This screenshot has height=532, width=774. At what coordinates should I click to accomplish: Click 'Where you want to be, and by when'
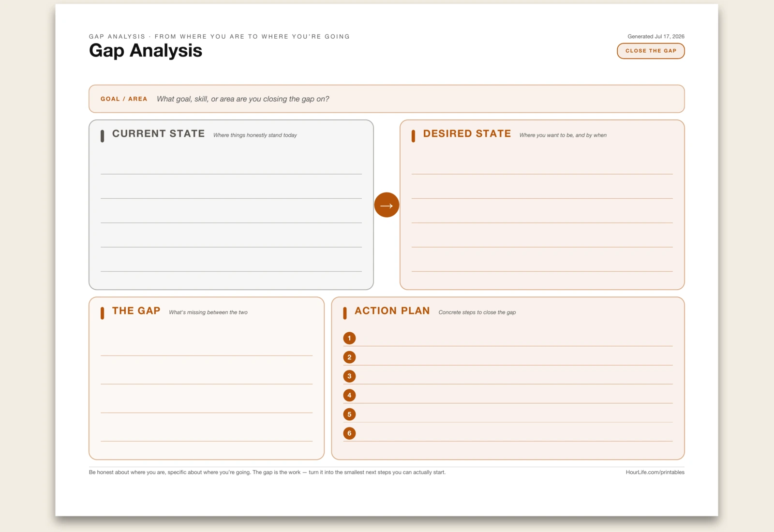coord(563,135)
